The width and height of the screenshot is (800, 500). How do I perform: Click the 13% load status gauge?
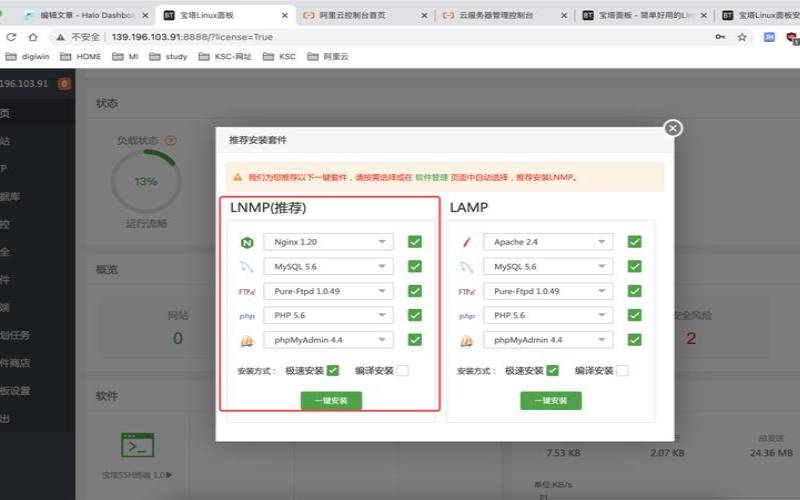(146, 181)
